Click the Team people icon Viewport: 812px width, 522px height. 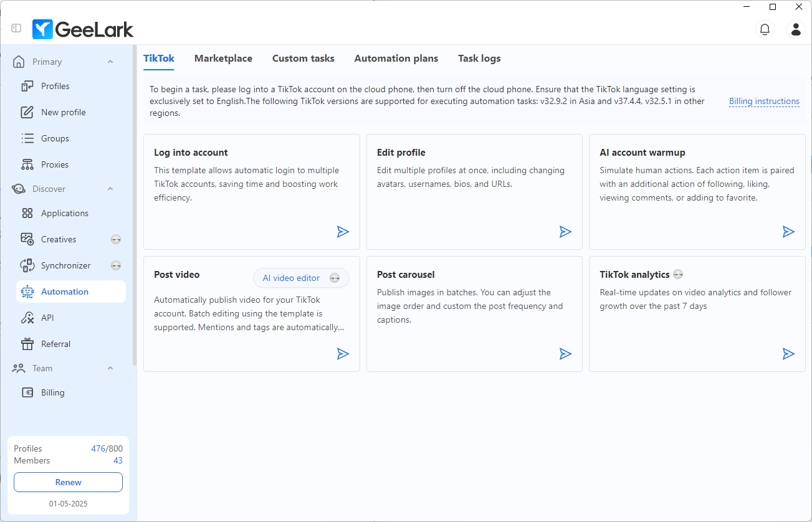coord(19,368)
